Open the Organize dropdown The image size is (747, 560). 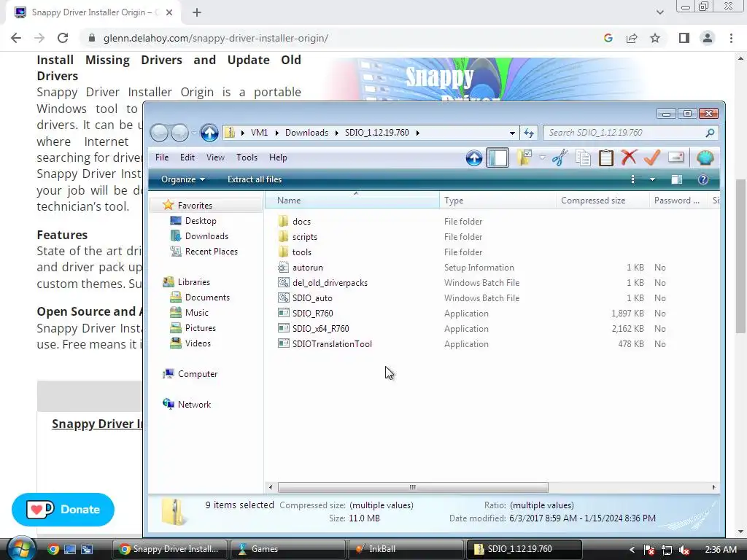[183, 179]
